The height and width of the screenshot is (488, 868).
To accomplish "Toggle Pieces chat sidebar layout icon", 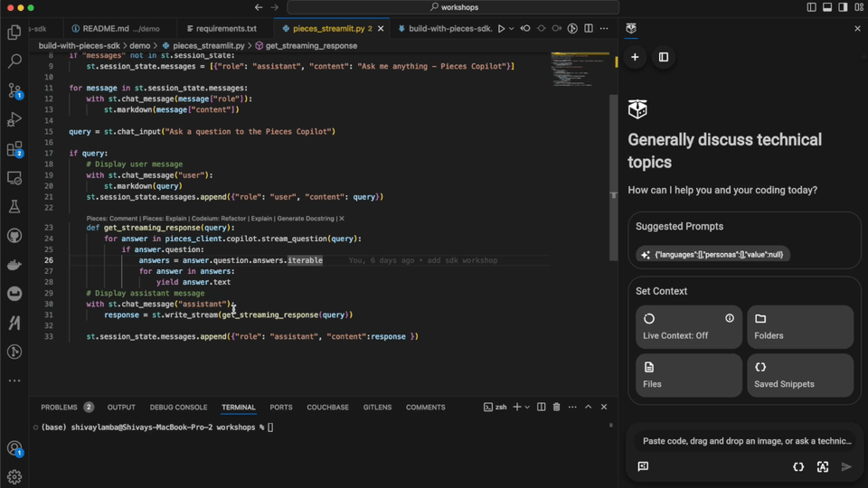I will [x=663, y=57].
